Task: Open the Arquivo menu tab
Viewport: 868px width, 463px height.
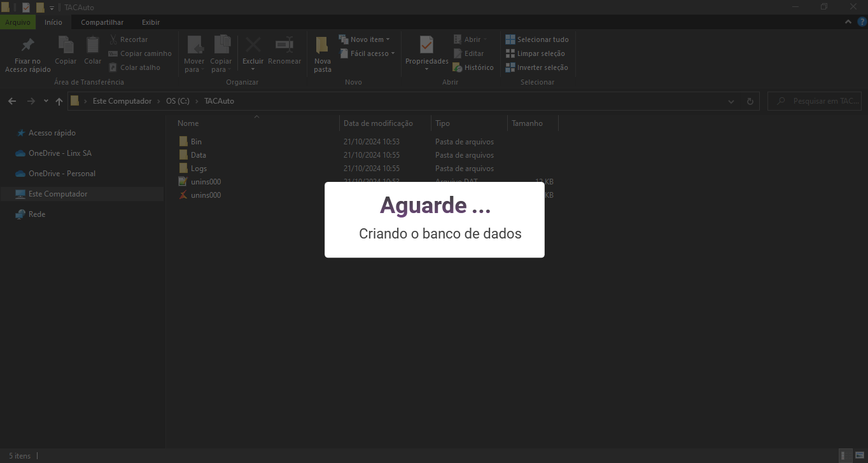Action: click(x=18, y=22)
